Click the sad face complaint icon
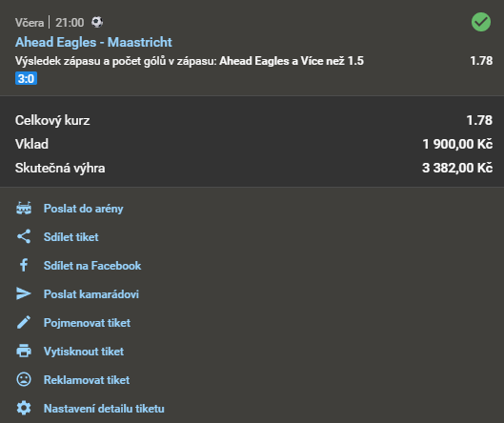 tap(24, 379)
